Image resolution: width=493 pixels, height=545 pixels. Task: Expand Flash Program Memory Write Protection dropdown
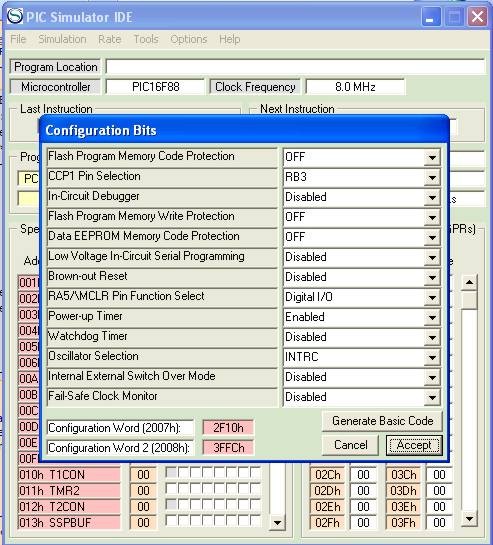432,218
